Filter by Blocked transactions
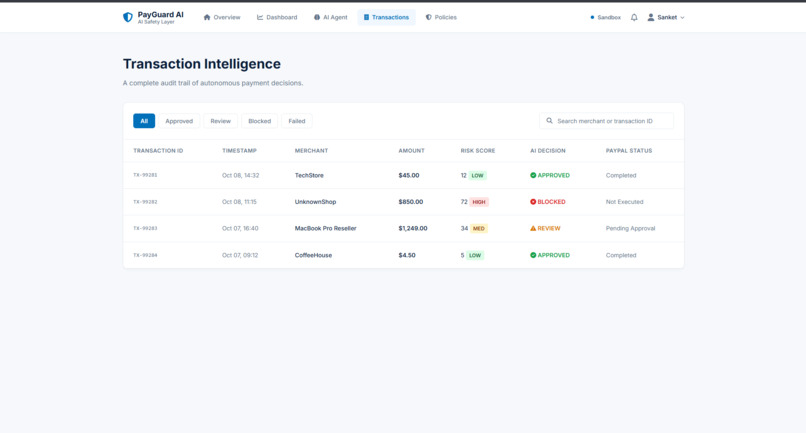Viewport: 806px width, 433px height. pos(260,121)
